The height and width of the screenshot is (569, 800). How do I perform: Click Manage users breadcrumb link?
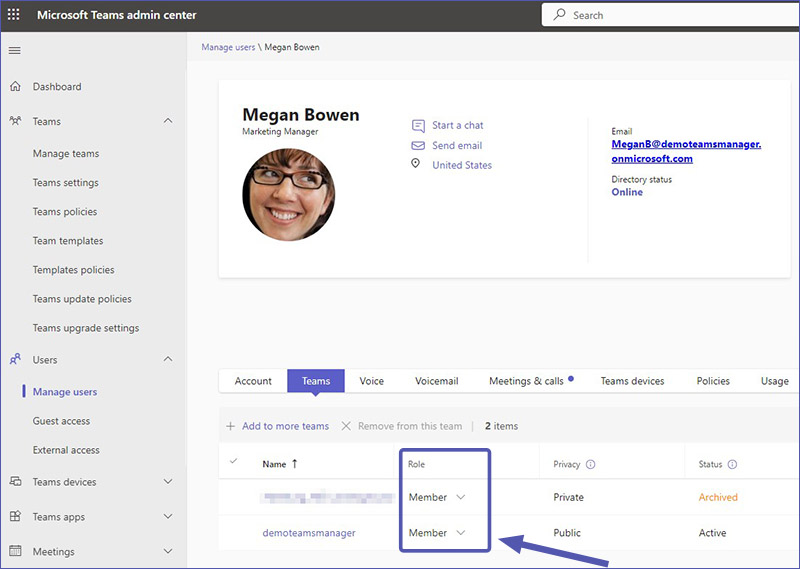pyautogui.click(x=228, y=47)
